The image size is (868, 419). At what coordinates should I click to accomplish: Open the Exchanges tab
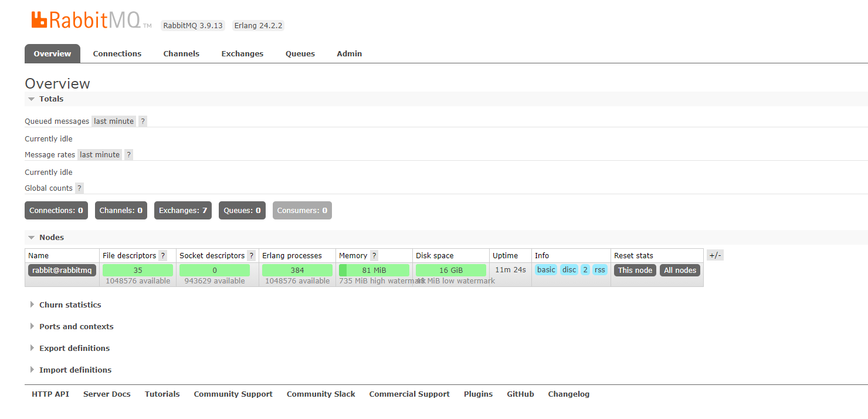coord(242,53)
